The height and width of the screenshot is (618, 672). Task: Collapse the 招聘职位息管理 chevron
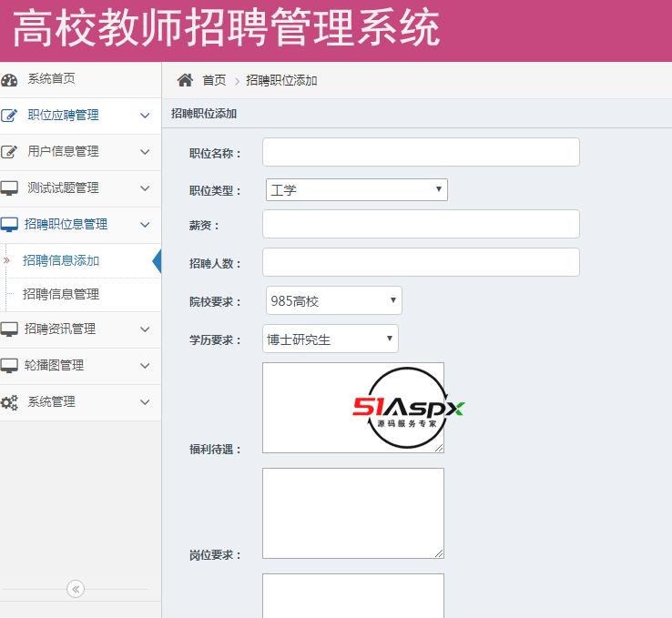[145, 225]
